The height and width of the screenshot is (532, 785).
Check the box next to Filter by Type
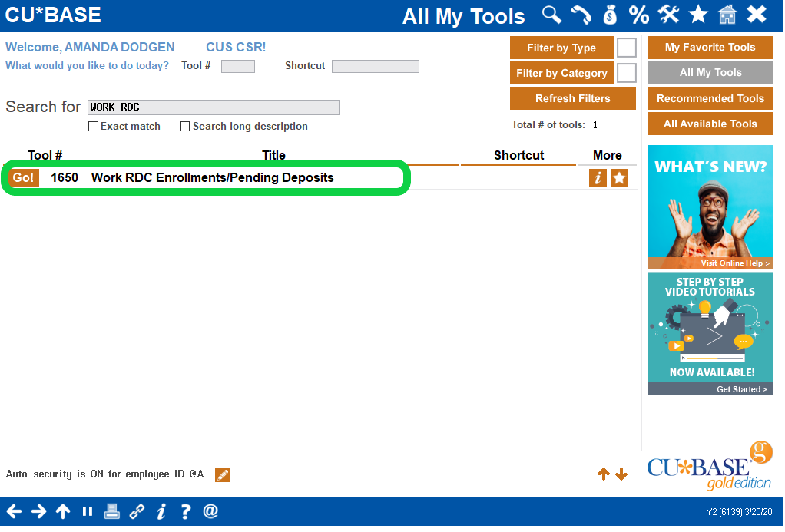tap(626, 47)
